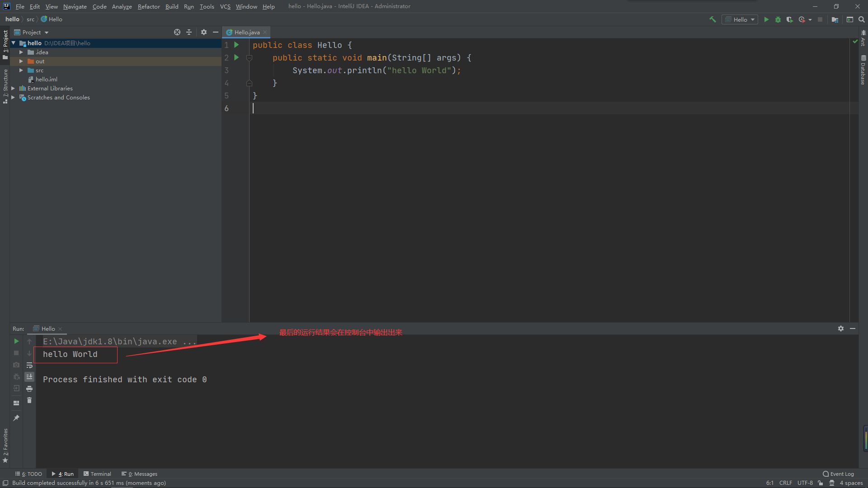868x488 pixels.
Task: Click the Search Everywhere magnifier icon
Action: [862, 19]
